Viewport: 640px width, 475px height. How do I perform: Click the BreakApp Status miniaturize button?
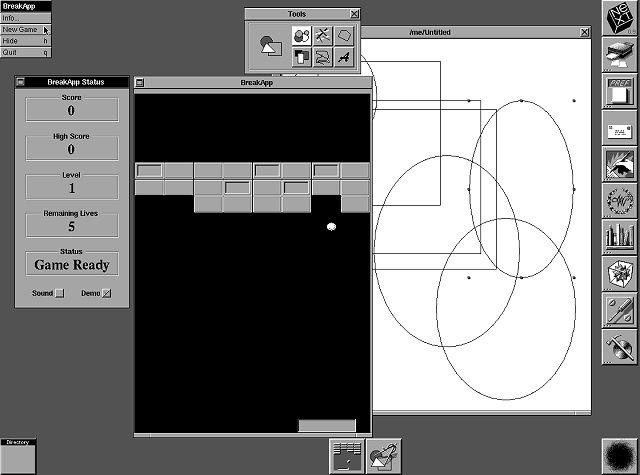click(x=20, y=82)
